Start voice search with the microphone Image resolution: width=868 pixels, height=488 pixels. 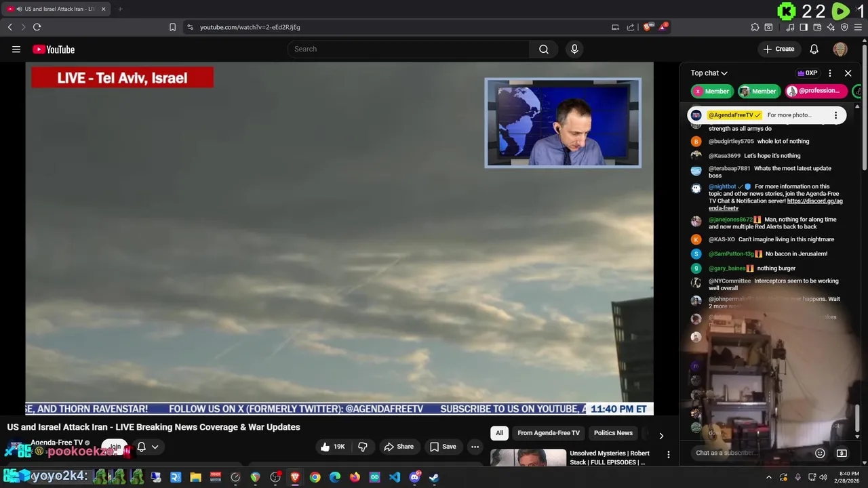[574, 49]
